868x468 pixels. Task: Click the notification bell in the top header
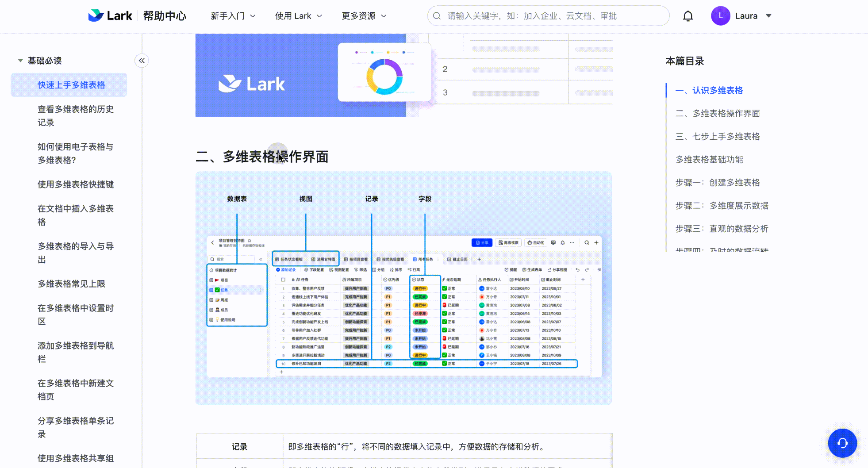click(x=688, y=15)
